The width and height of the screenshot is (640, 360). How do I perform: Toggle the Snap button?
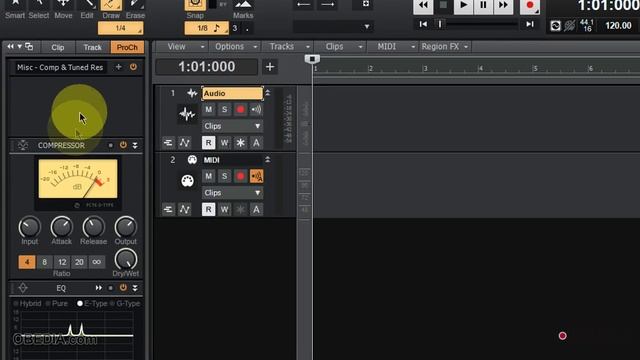(195, 6)
